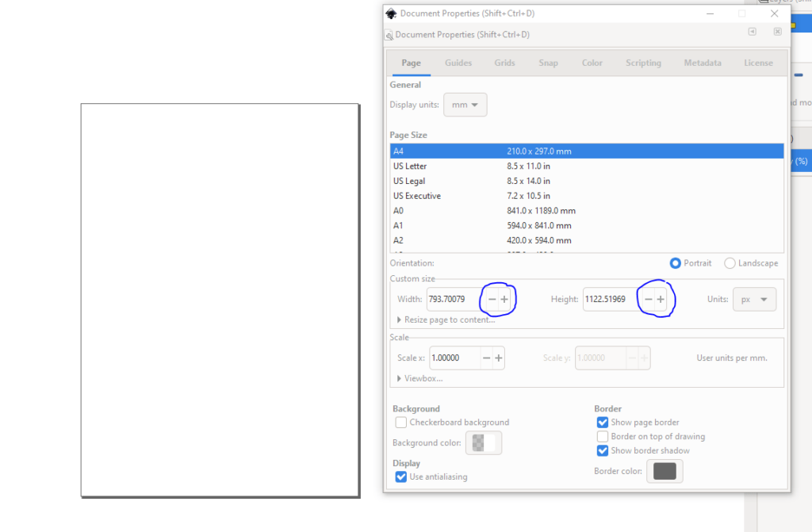
Task: Enable Border on top of drawing
Action: (x=603, y=436)
